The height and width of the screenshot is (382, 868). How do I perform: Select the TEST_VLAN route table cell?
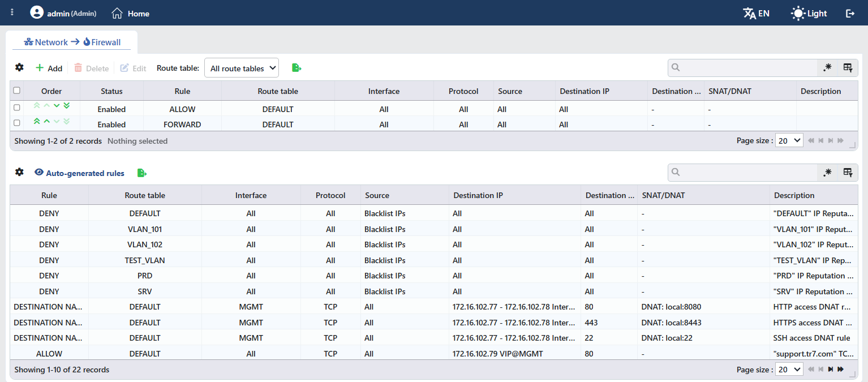[x=145, y=260]
